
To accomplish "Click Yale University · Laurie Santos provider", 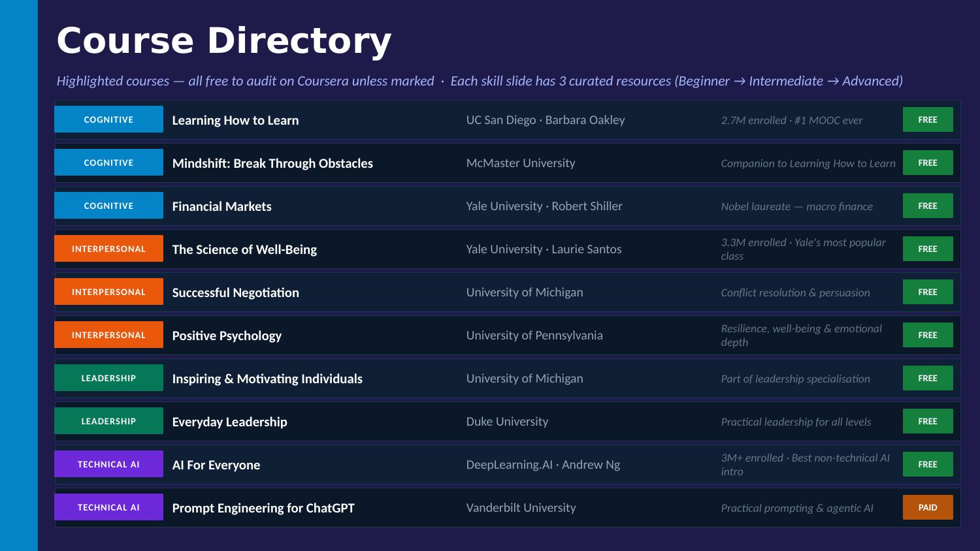I will point(544,249).
